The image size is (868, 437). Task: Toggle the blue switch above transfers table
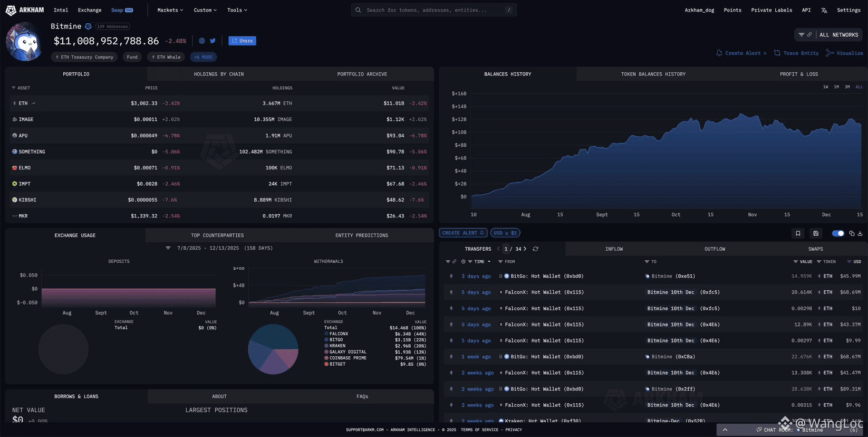point(838,233)
